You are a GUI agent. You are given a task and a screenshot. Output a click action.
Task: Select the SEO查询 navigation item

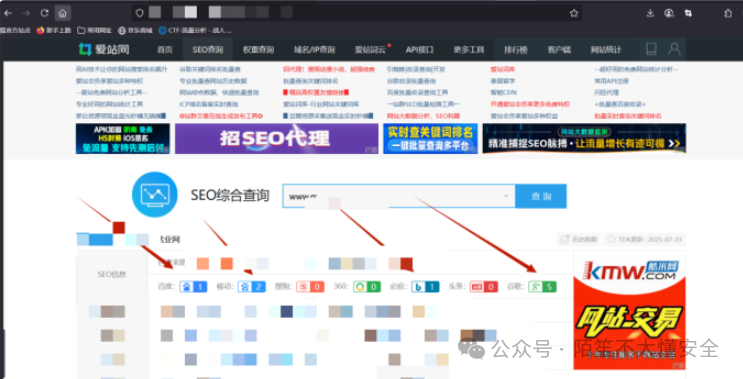tap(208, 50)
